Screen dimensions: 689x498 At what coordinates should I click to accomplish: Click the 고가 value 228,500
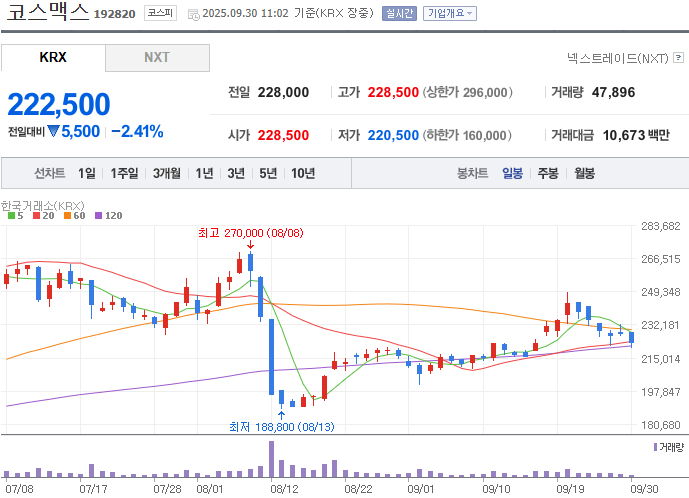(x=393, y=92)
